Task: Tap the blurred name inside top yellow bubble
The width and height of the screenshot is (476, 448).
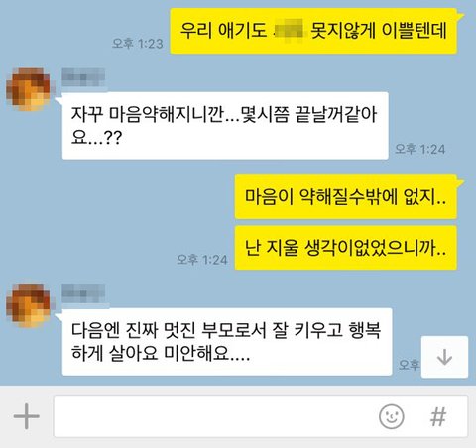Action: tap(289, 31)
